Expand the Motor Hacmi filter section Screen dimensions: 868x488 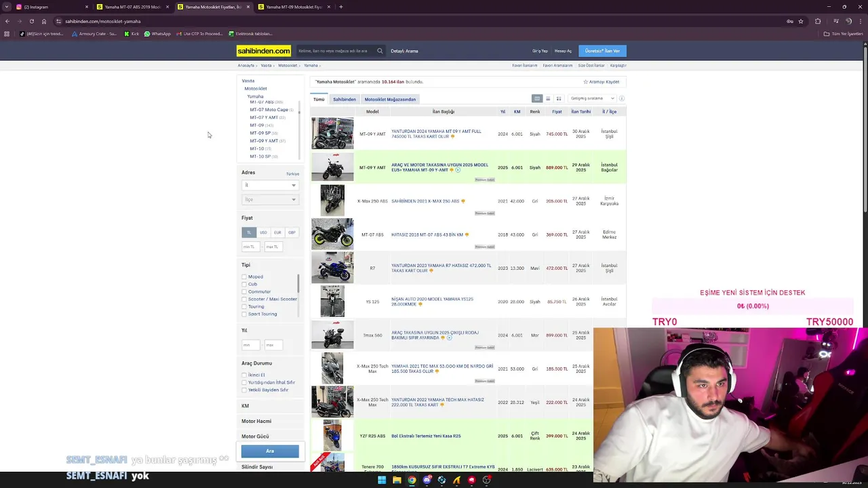point(270,421)
